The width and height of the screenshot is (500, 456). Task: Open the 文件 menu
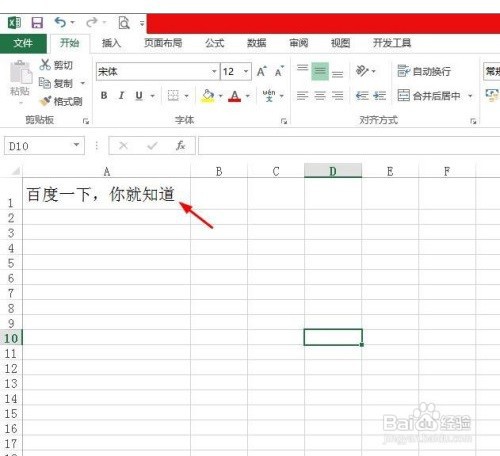[x=23, y=43]
